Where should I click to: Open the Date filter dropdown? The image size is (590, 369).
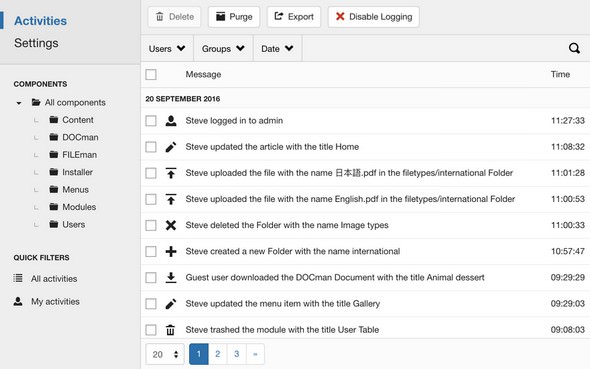[278, 49]
